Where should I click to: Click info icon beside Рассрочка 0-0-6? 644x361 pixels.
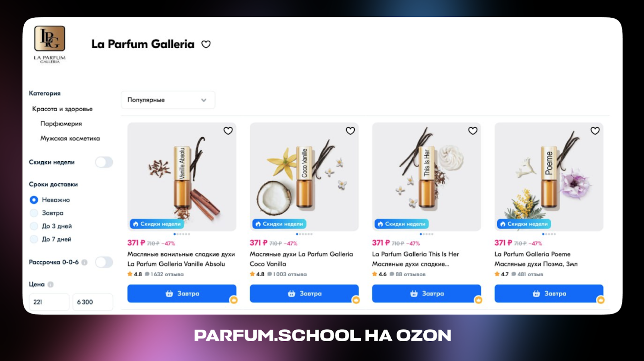click(x=84, y=262)
